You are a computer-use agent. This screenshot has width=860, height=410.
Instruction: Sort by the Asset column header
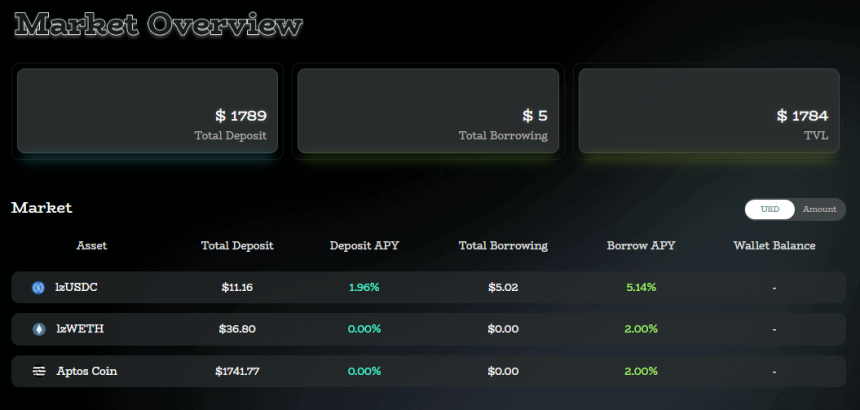point(92,245)
